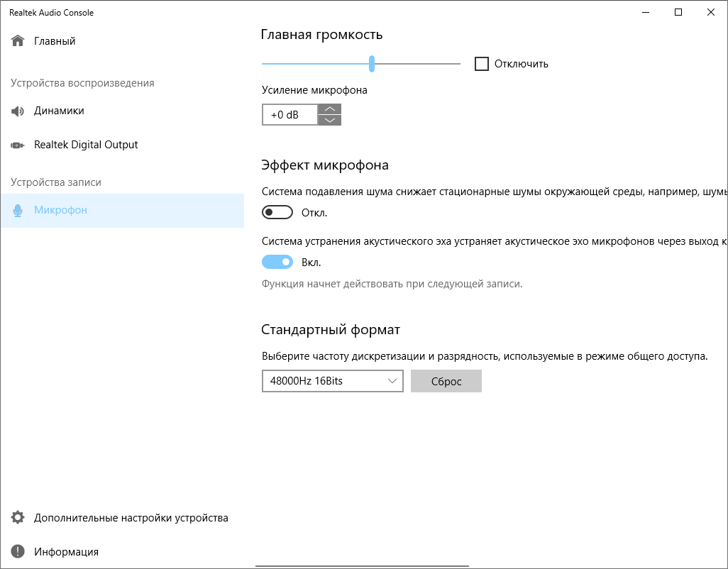Go to the Главный page
This screenshot has width=728, height=569.
[55, 41]
